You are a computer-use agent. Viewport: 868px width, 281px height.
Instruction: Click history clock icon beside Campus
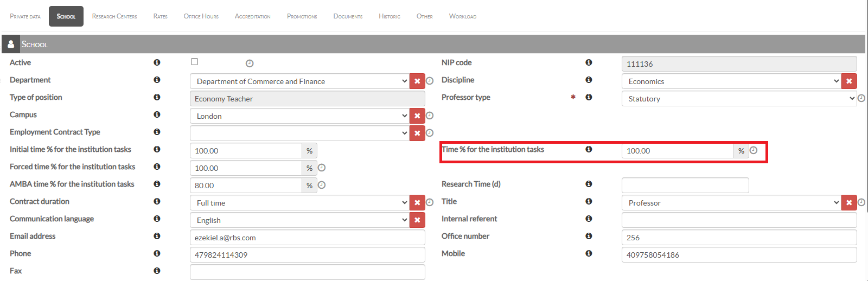pyautogui.click(x=430, y=116)
